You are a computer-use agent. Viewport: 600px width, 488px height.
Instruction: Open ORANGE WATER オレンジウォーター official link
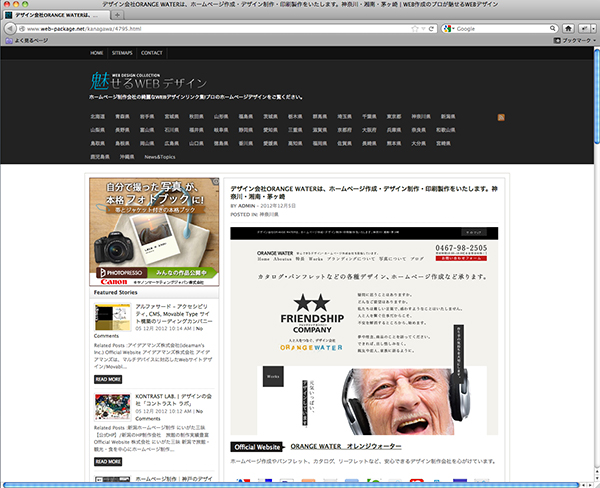pos(346,446)
